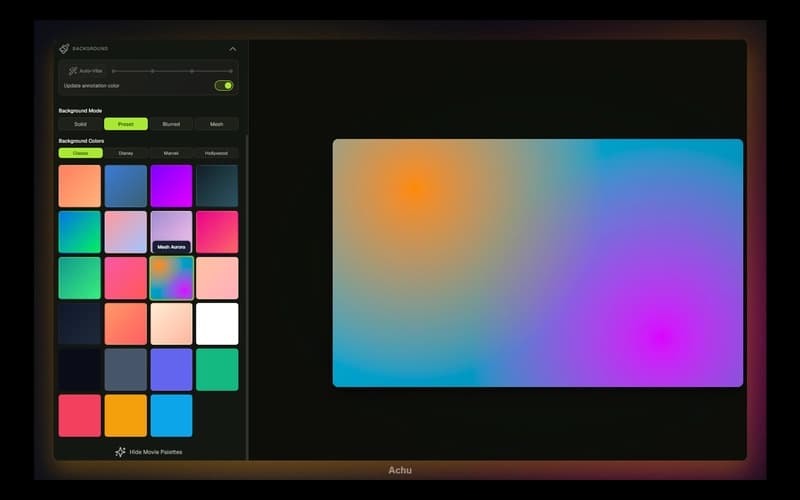
Task: Pick the hot pink-magenta swatch in second row
Action: 217,232
